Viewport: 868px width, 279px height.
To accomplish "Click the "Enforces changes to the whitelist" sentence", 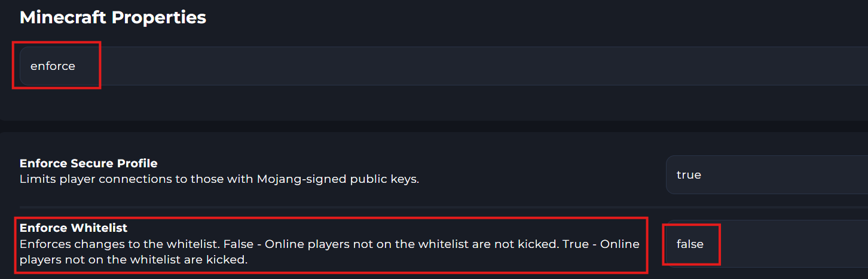I will coord(118,244).
